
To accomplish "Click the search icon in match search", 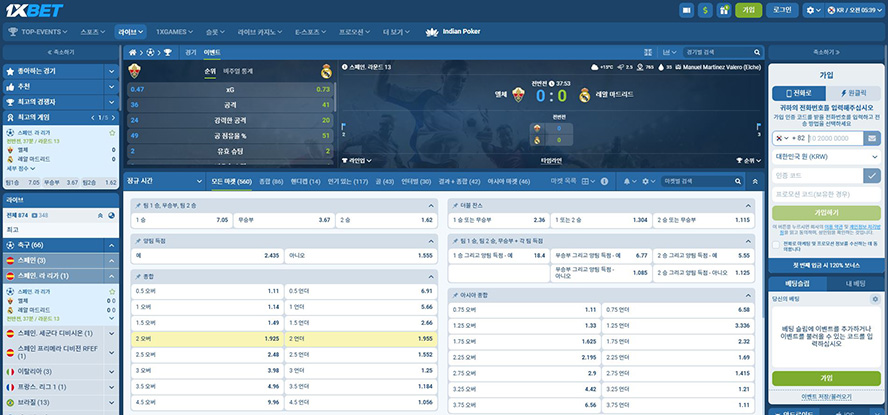I will point(757,52).
